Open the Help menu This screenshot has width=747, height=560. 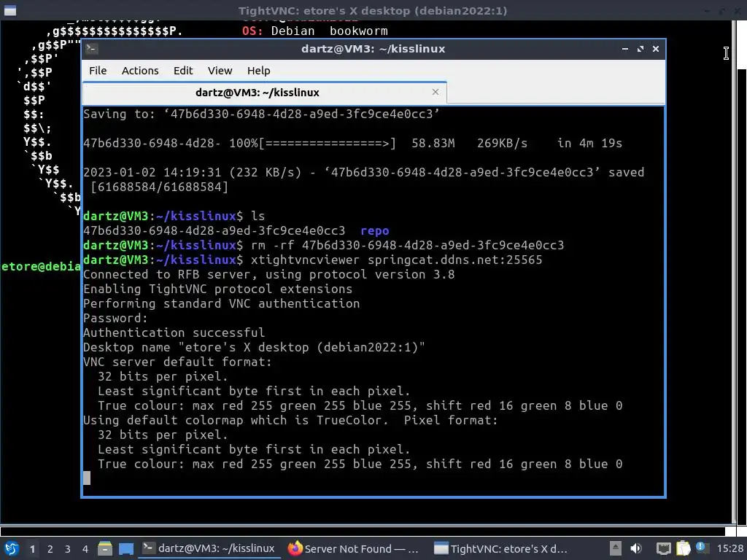(x=259, y=71)
